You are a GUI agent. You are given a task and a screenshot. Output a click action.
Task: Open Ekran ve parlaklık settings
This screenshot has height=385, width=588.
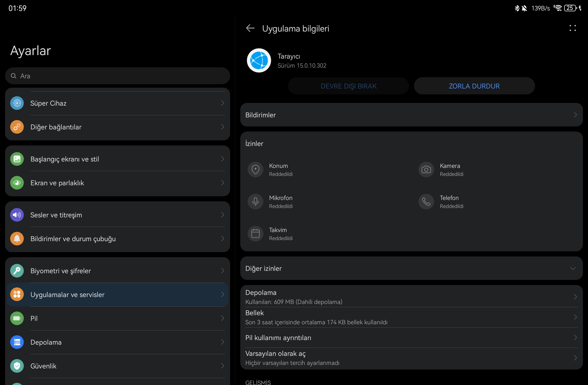(x=118, y=183)
